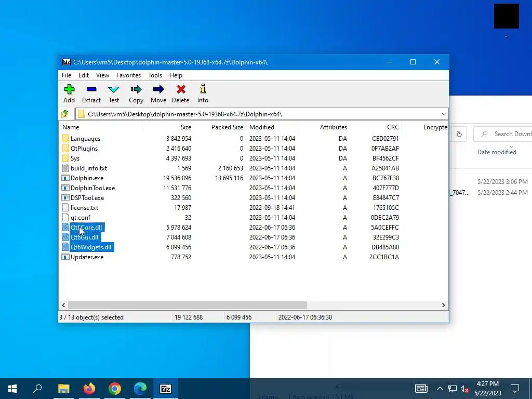Select the Sys folder icon

65,158
